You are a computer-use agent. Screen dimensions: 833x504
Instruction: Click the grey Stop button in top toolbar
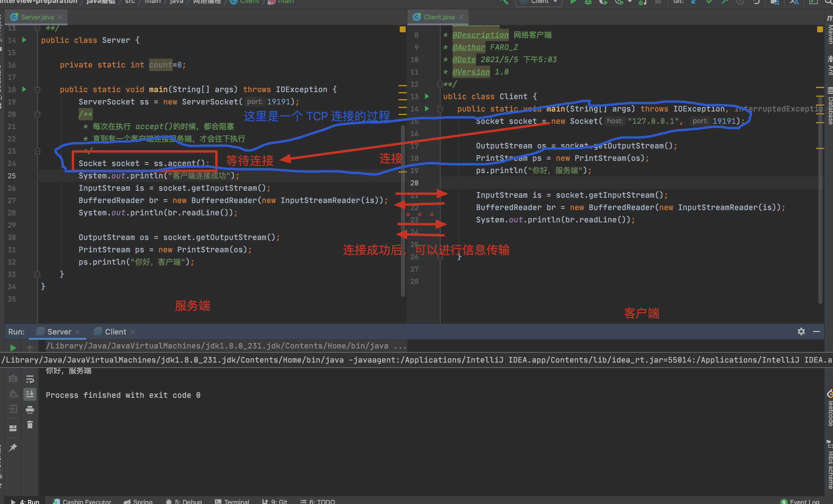point(658,2)
